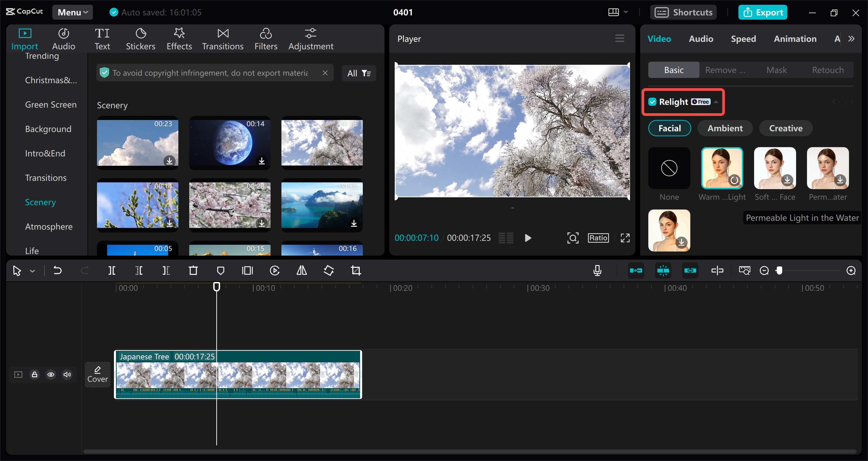
Task: Collapse the Relight section chevron
Action: point(715,102)
